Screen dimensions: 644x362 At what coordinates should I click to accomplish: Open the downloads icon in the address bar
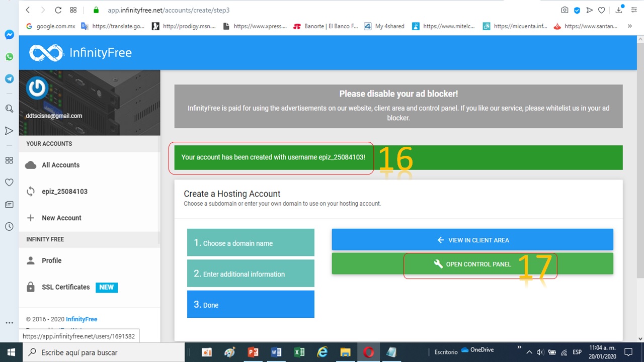(619, 10)
